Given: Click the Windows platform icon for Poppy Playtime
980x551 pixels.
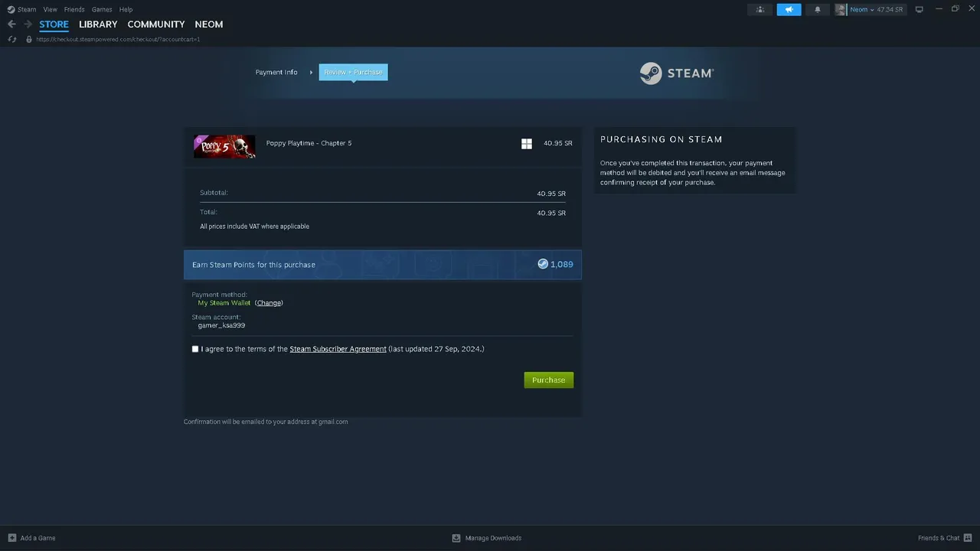Looking at the screenshot, I should (x=527, y=143).
